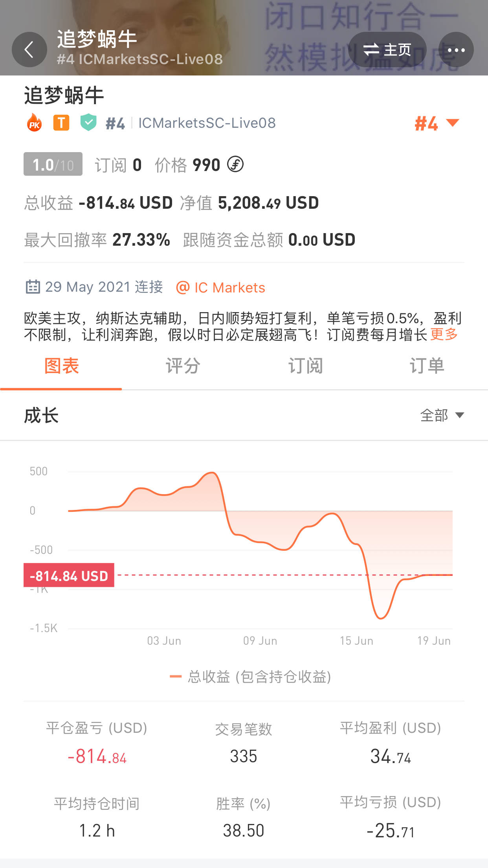Select the 图表 tab
The image size is (488, 868).
click(x=61, y=366)
